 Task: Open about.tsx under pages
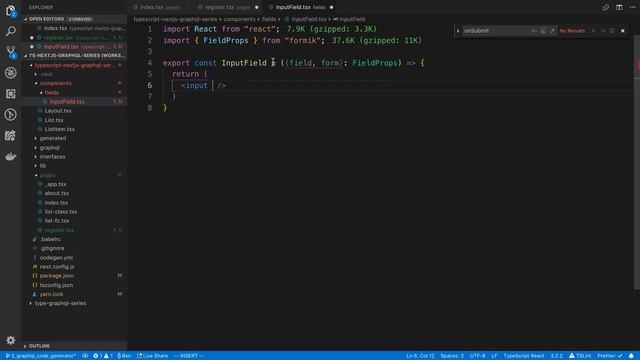[74, 193]
